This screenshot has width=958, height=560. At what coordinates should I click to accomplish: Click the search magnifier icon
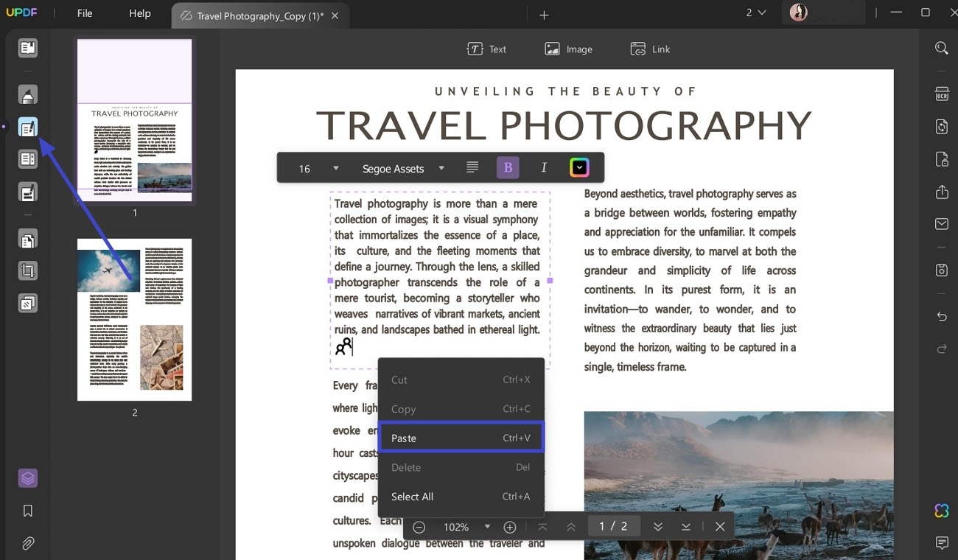942,49
